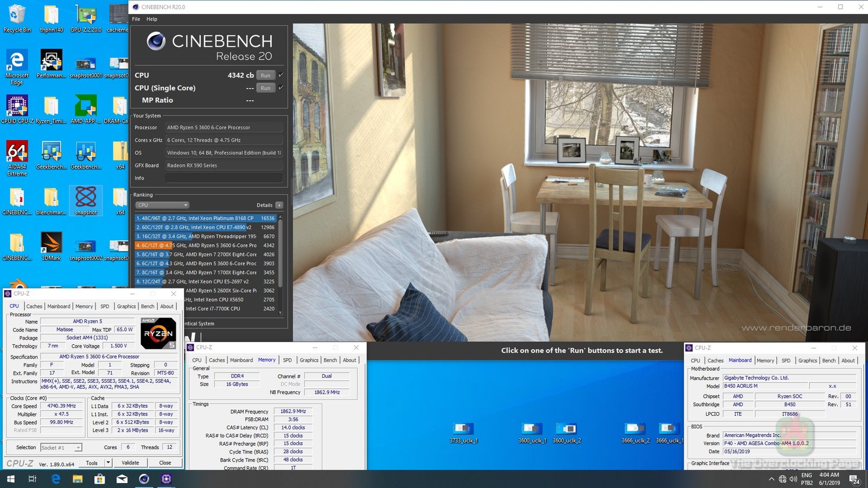Viewport: 868px width, 488px height.
Task: Launch 3DMark from the desktop
Action: (x=50, y=244)
